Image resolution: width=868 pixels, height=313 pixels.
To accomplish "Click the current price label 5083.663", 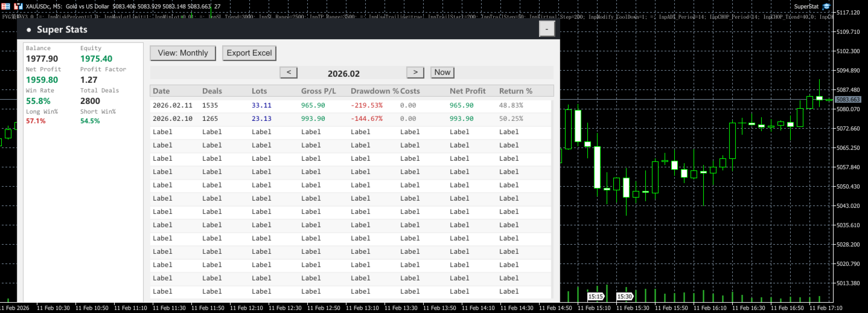I will click(x=849, y=99).
